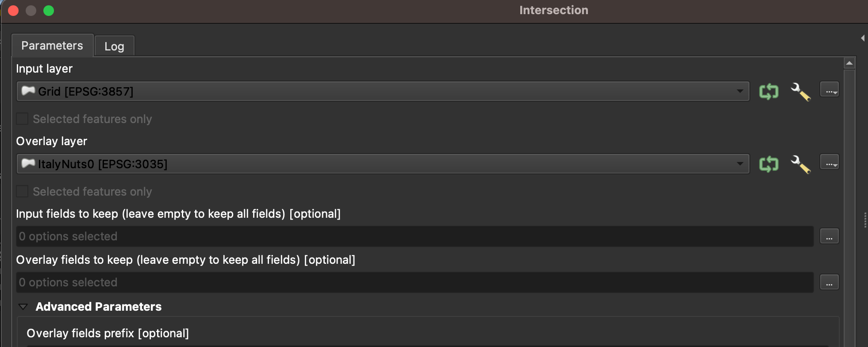Click the scroll up arrow of parameters panel
The image size is (868, 347).
coord(849,63)
